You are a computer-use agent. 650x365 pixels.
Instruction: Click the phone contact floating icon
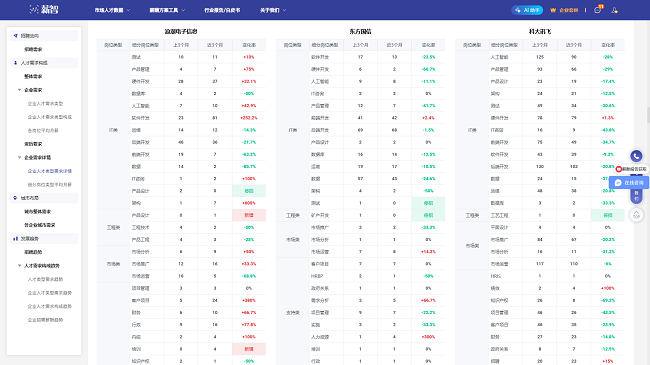point(636,156)
